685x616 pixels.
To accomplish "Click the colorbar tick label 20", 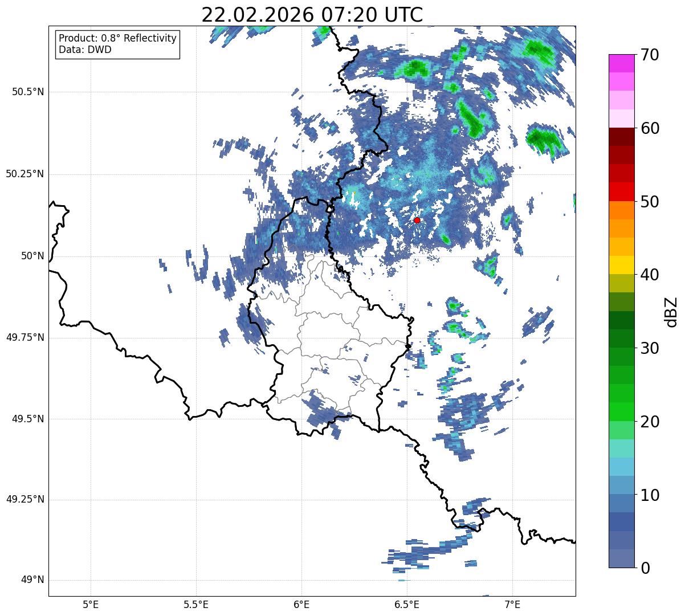I will 650,422.
